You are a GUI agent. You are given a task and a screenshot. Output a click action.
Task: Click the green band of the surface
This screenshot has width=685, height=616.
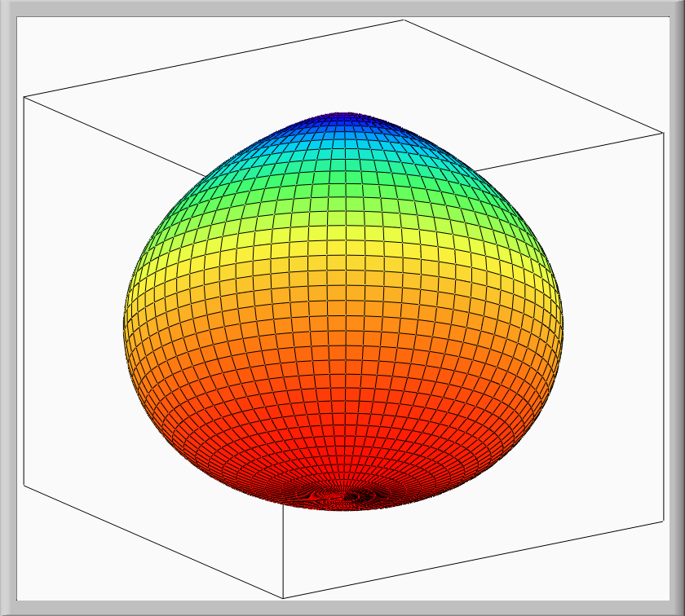pos(342,186)
